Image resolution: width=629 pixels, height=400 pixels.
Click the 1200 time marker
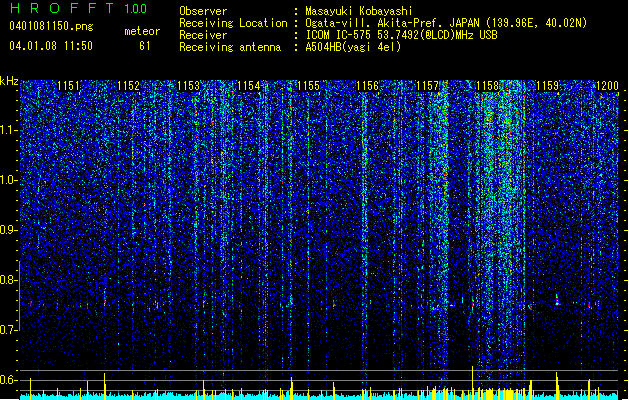(607, 86)
